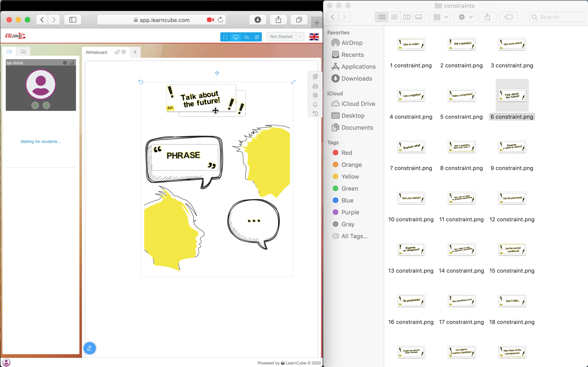Select the screen share monitor icon

[236, 37]
